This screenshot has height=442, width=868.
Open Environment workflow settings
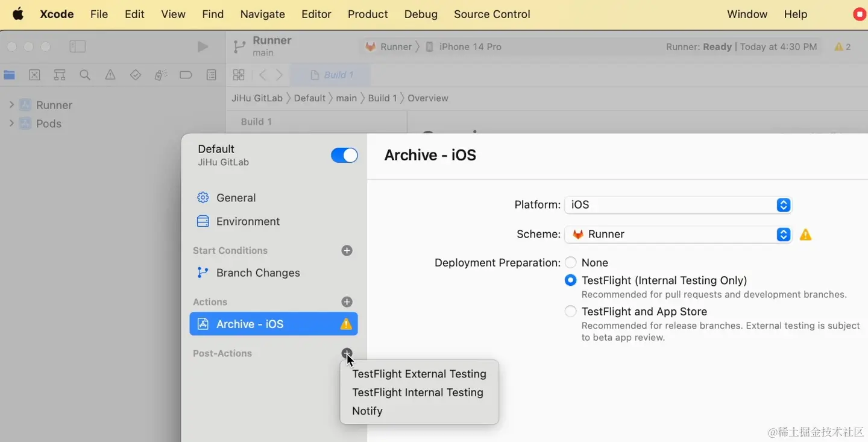click(x=238, y=221)
